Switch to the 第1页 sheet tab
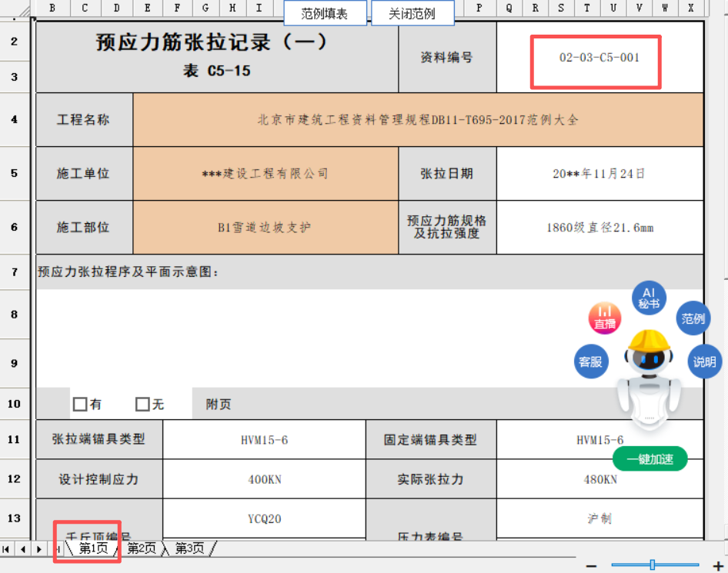 (93, 548)
